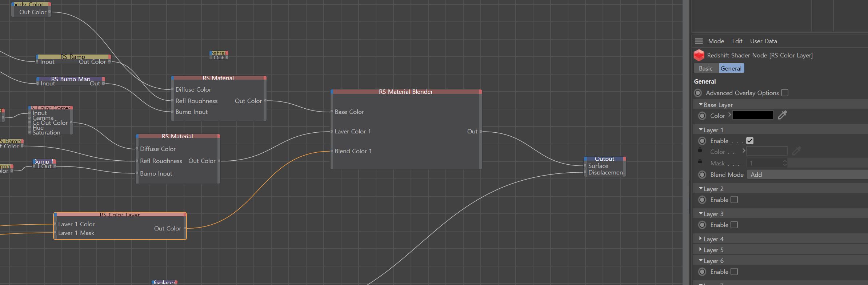Image resolution: width=868 pixels, height=285 pixels.
Task: Select the Output node title bar
Action: coord(605,159)
